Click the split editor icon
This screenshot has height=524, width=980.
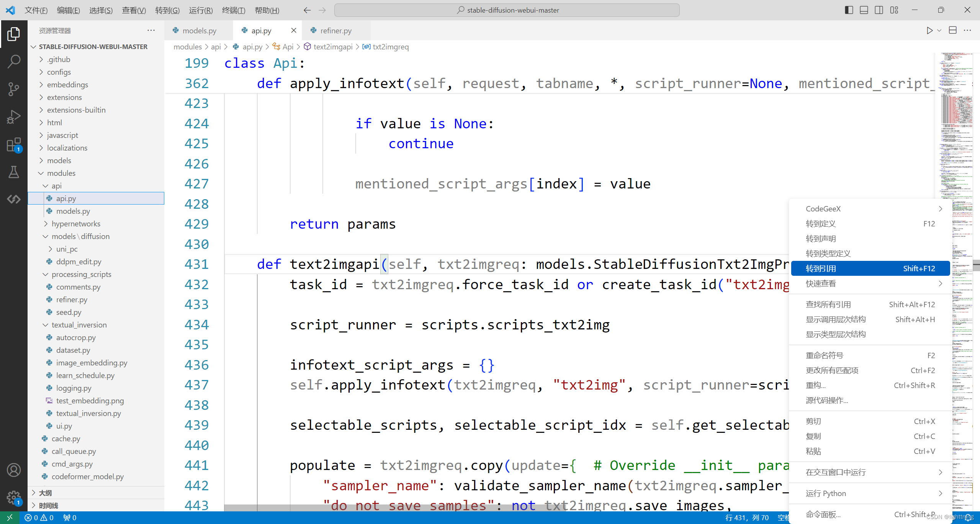coord(952,31)
